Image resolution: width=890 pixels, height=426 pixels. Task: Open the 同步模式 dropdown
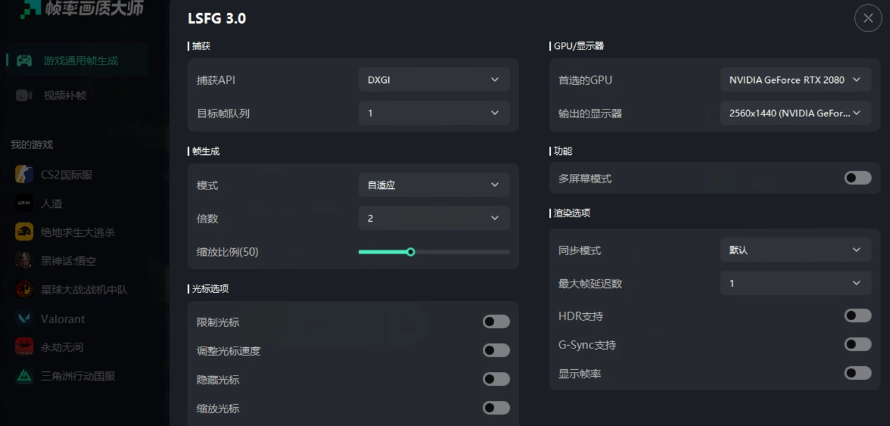pos(796,250)
